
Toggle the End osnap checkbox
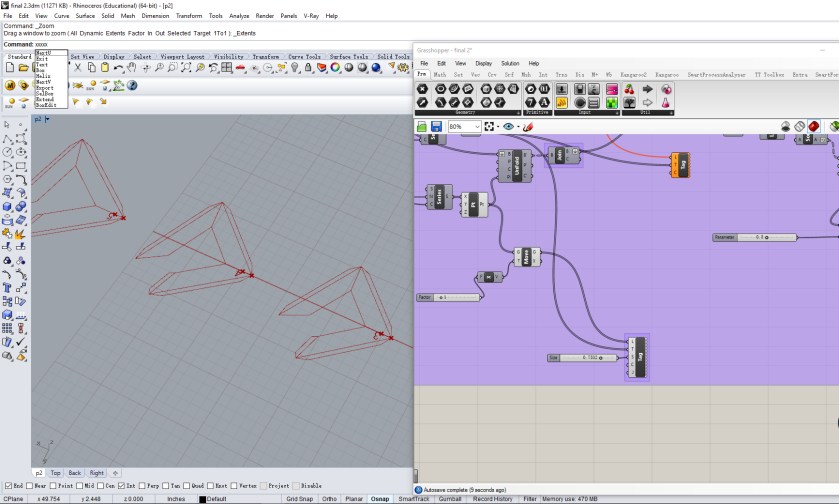click(x=6, y=486)
